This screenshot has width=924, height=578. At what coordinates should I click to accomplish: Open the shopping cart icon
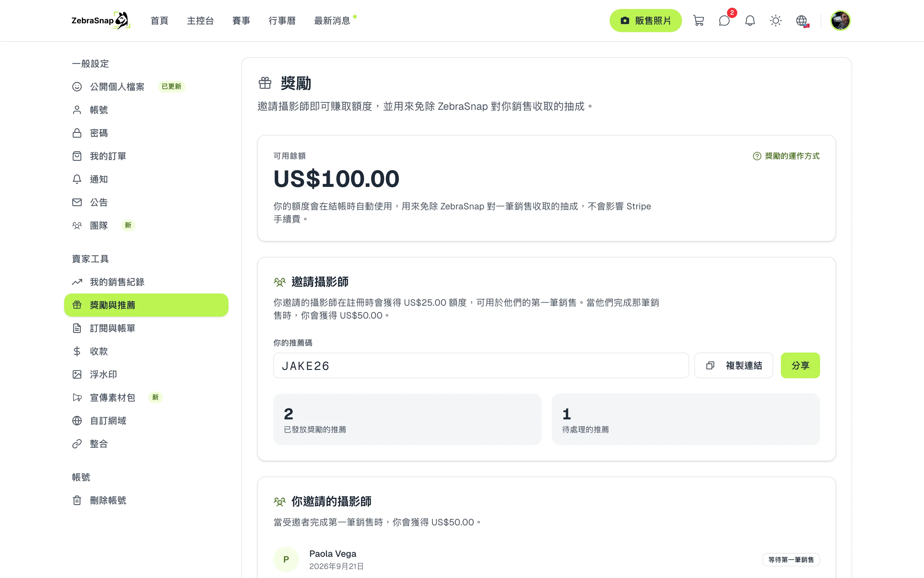(698, 21)
